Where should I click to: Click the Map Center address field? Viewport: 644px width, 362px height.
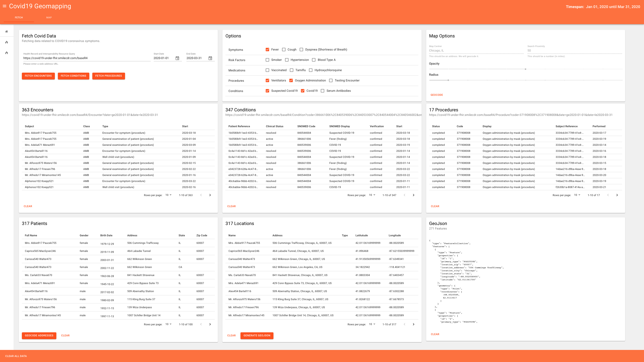click(x=476, y=51)
